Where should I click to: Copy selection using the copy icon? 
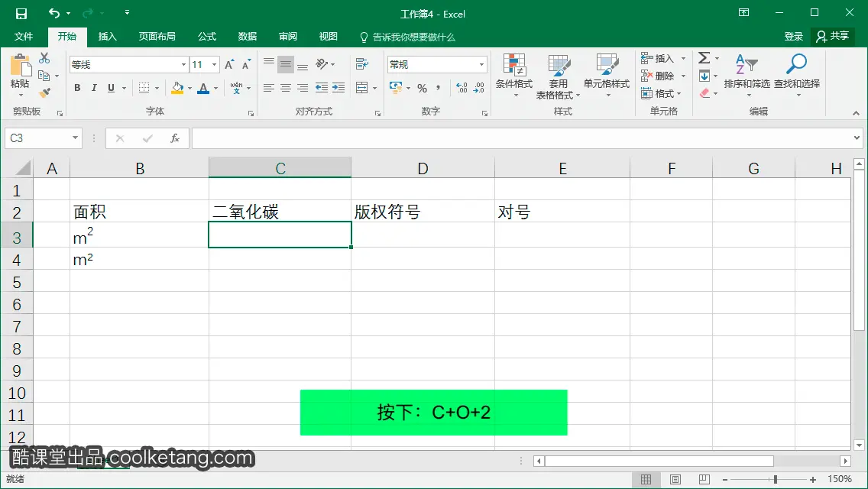44,76
